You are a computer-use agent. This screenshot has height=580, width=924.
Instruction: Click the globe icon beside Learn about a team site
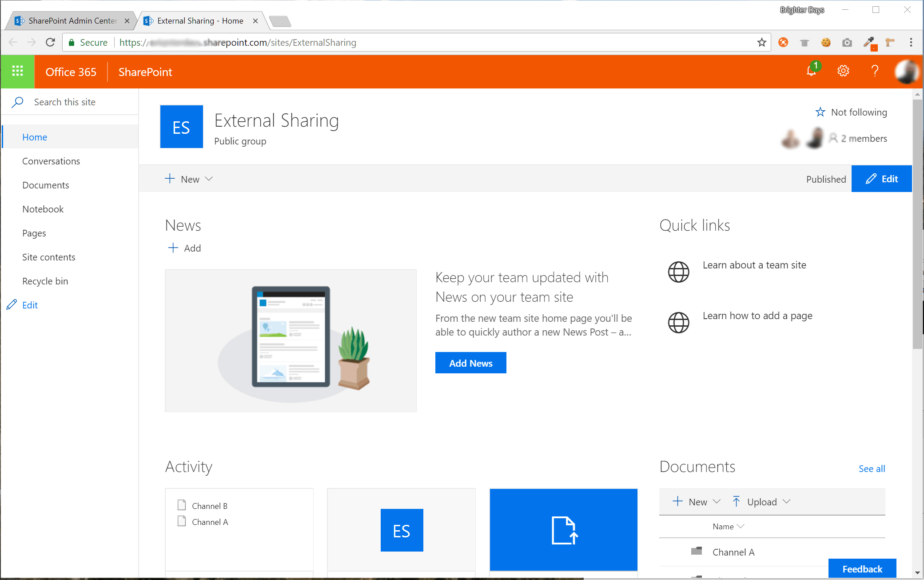(679, 272)
